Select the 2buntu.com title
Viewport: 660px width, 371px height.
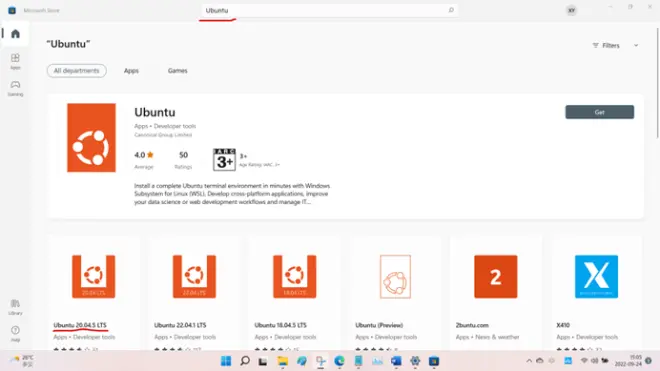(472, 325)
